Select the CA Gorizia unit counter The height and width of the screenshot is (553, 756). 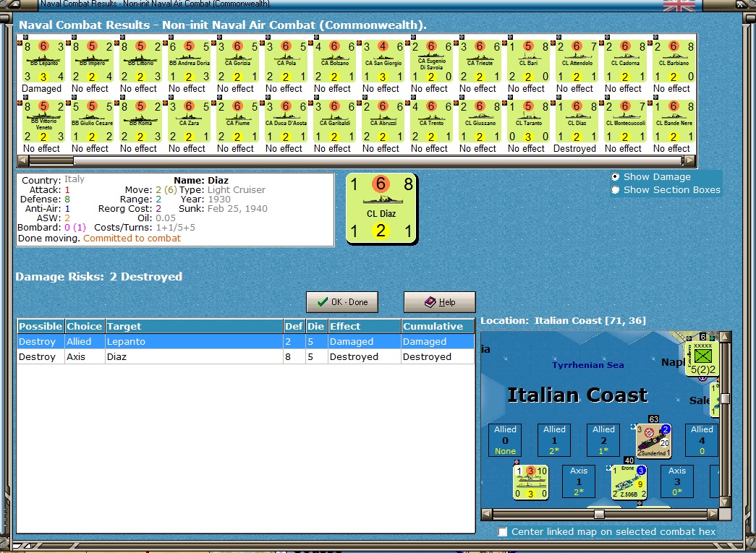coord(237,61)
